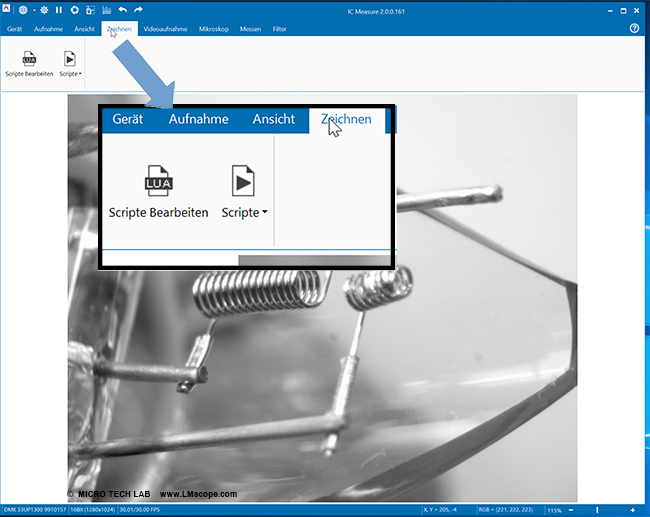Open the device settings gear icon
The image size is (650, 517).
[x=44, y=10]
